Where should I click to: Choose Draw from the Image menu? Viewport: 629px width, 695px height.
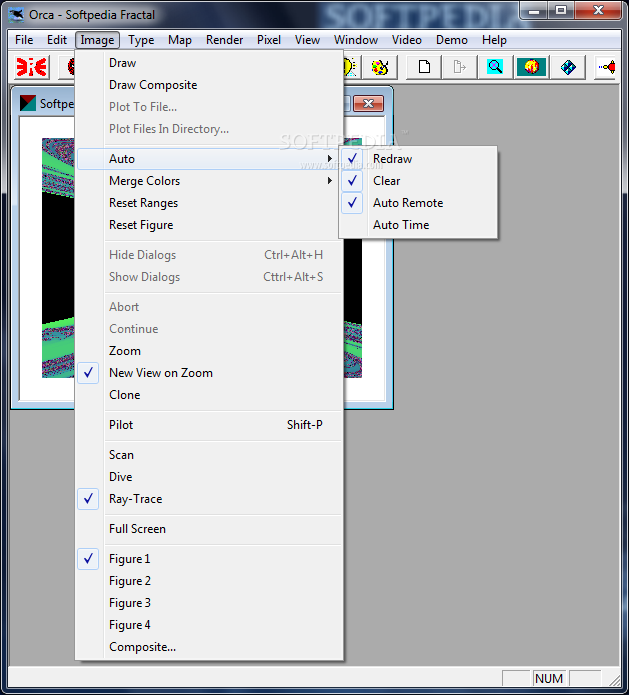tap(209, 63)
